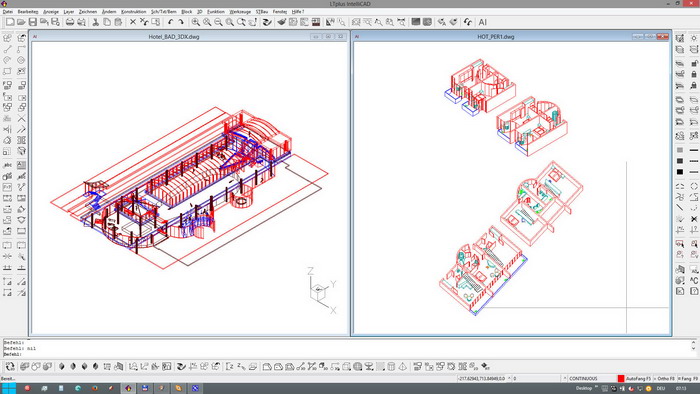Open the Zeichnen menu
This screenshot has height=394, width=700.
88,12
